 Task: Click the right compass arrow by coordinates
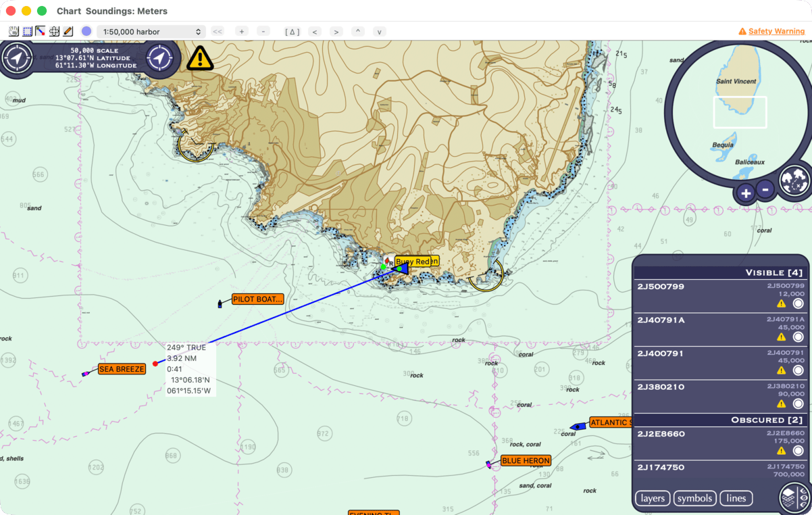pyautogui.click(x=160, y=58)
